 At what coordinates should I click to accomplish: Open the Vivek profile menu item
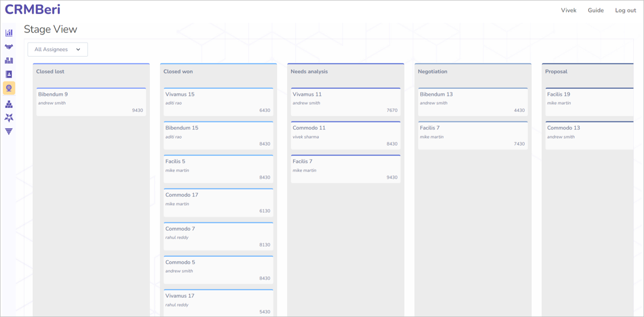coord(569,11)
